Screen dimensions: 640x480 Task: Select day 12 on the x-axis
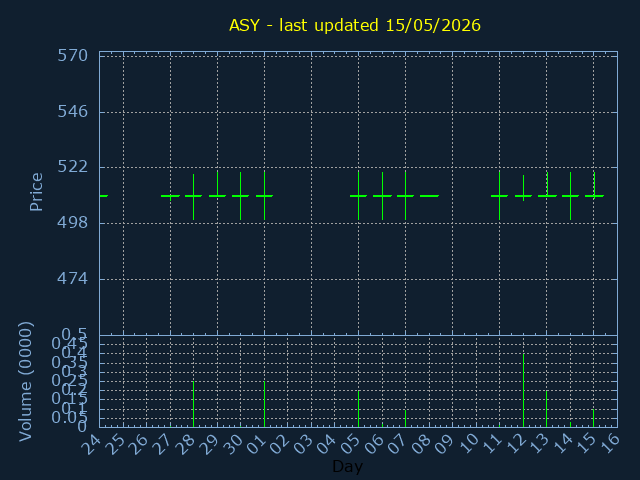pyautogui.click(x=515, y=443)
